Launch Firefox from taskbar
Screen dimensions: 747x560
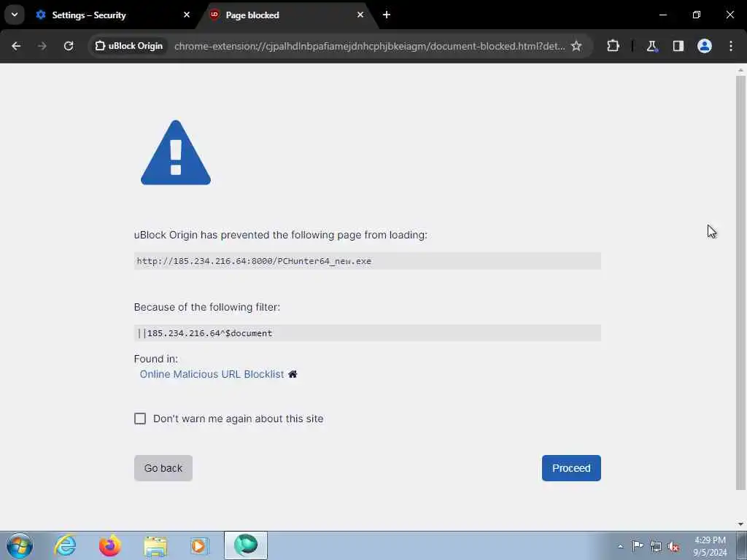(x=110, y=545)
